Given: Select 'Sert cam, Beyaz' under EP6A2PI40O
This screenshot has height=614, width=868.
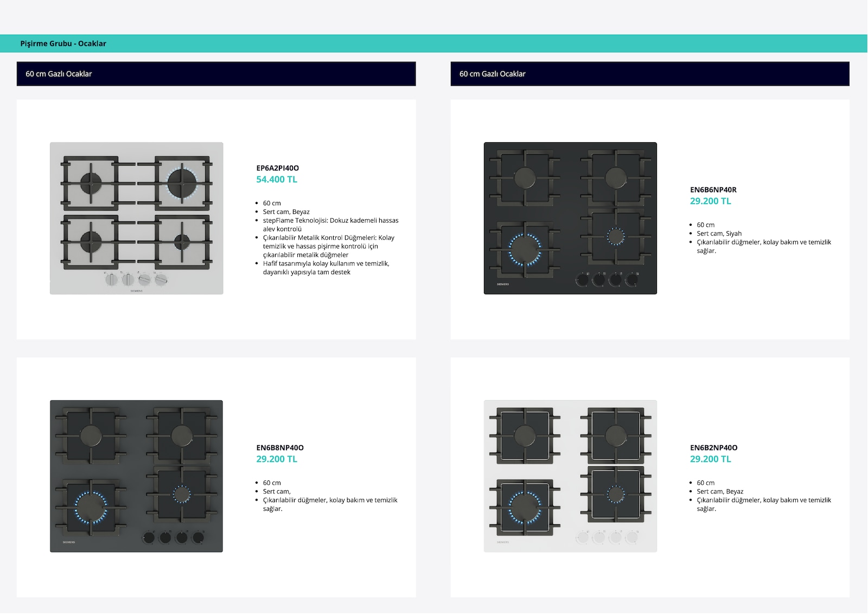Looking at the screenshot, I should click(286, 212).
